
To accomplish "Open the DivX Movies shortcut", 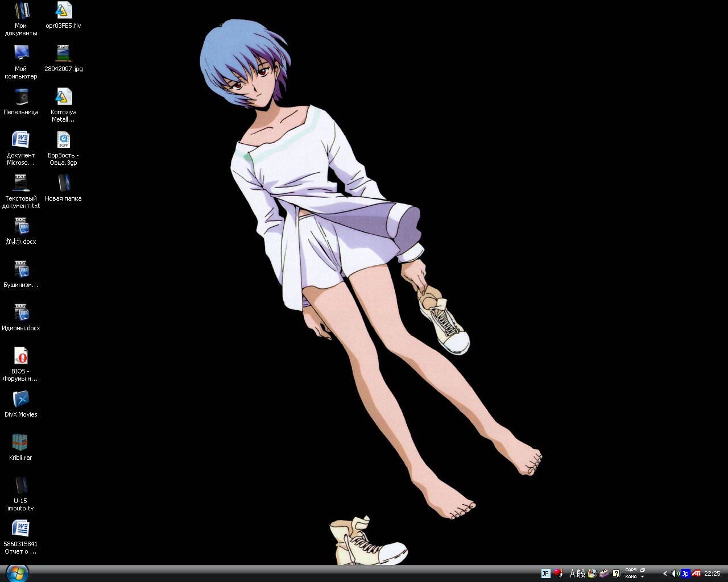I will click(x=21, y=404).
